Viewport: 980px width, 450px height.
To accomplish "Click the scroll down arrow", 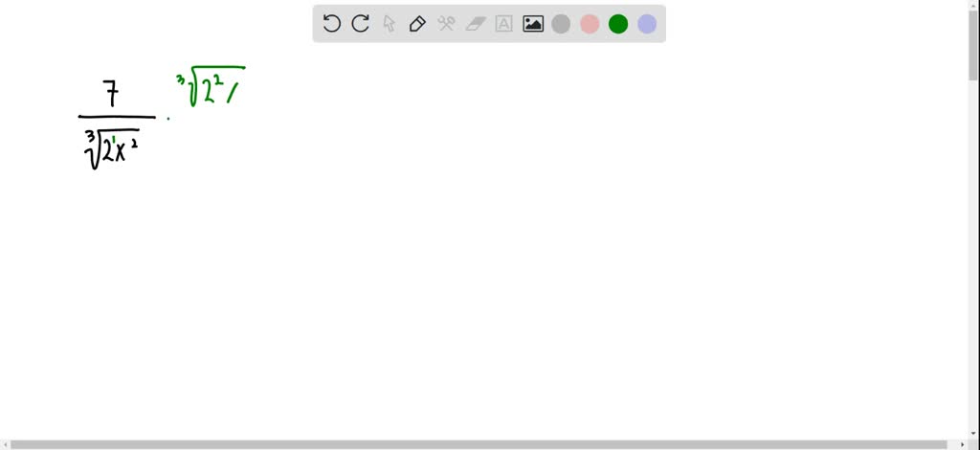I will [x=973, y=435].
